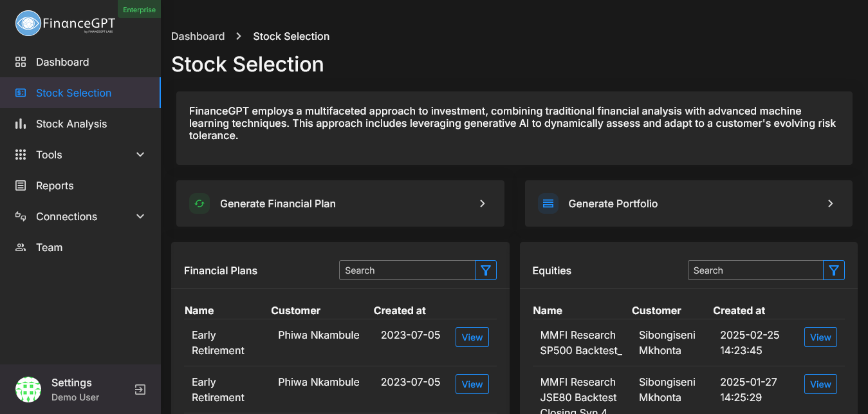Click the Dashboard grid icon in sidebar
This screenshot has width=868, height=414.
point(21,62)
